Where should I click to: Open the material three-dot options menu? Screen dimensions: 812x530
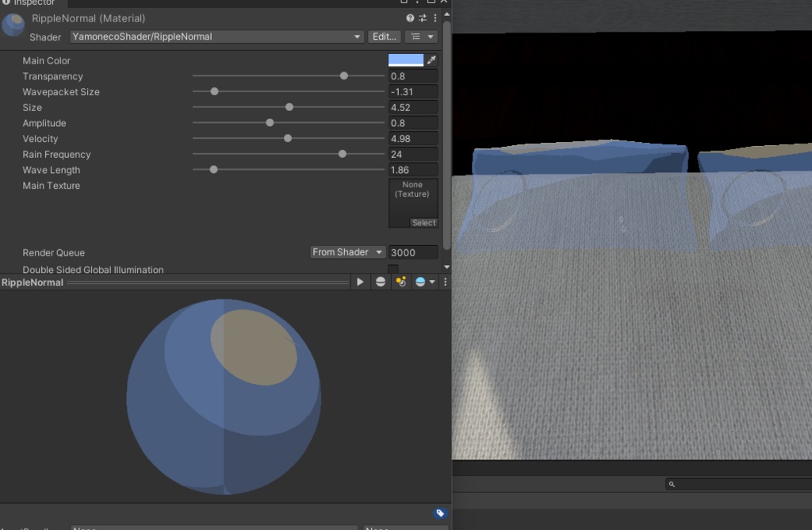pos(435,18)
